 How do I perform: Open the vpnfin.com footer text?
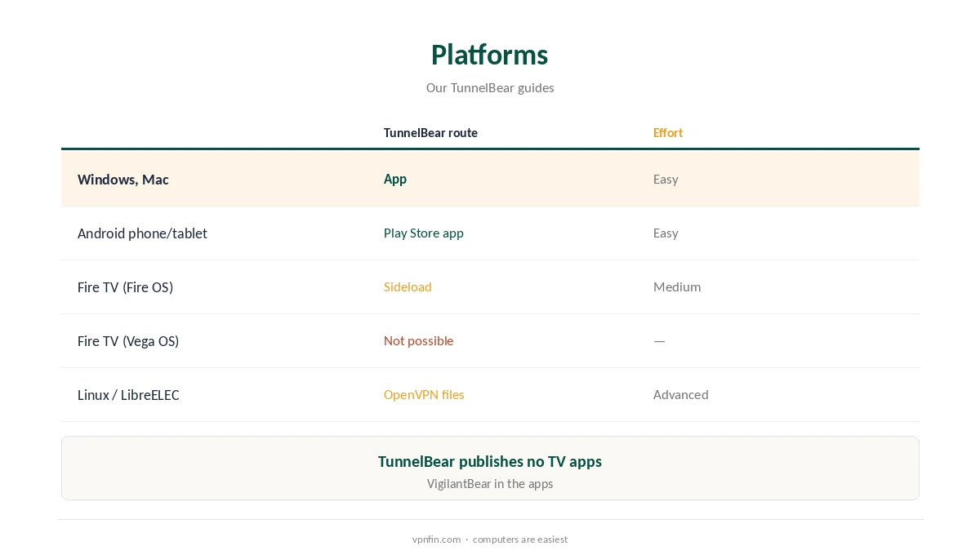pos(436,539)
